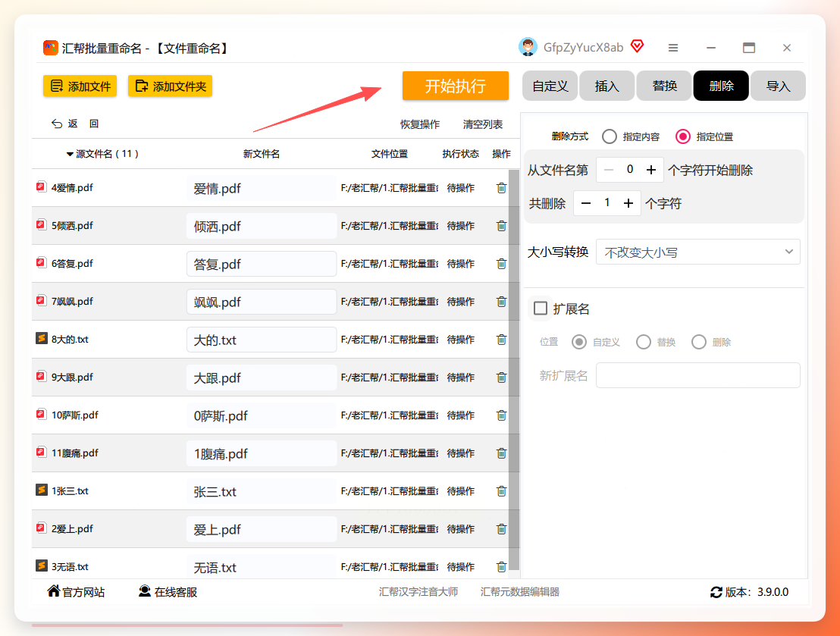Switch to the 插入 tab

point(607,86)
